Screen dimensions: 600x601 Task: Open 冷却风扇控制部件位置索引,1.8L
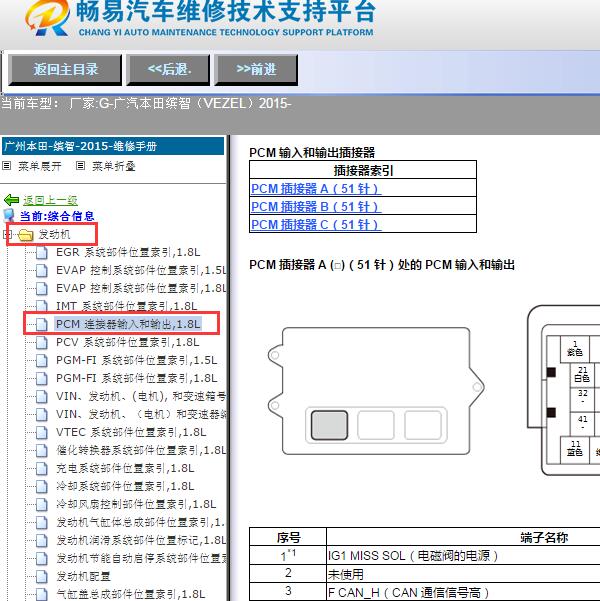pos(136,504)
